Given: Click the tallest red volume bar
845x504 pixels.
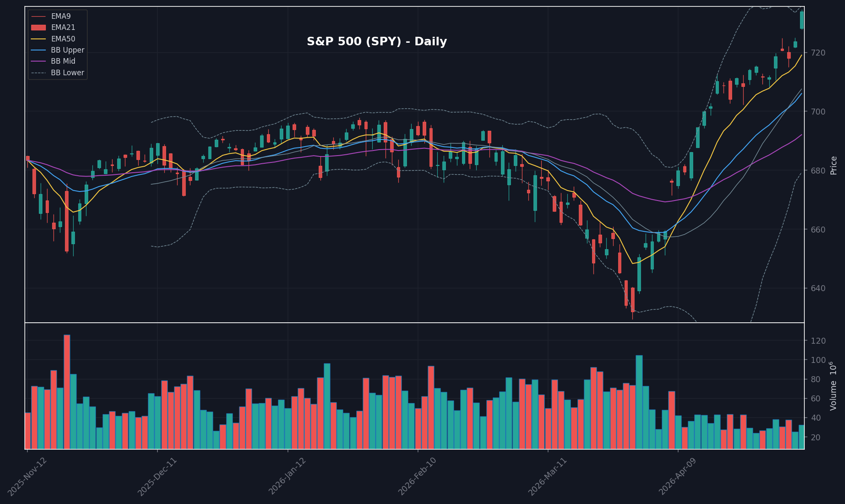Looking at the screenshot, I should 67,392.
